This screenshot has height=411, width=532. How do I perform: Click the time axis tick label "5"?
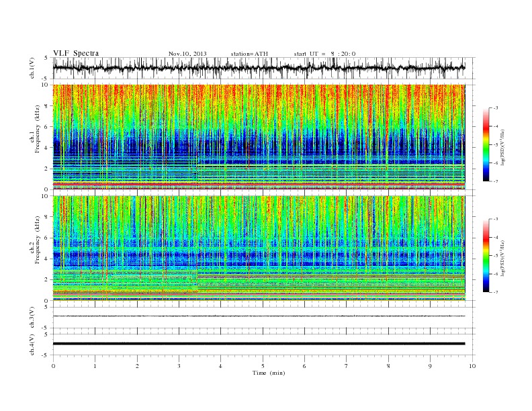coord(263,366)
